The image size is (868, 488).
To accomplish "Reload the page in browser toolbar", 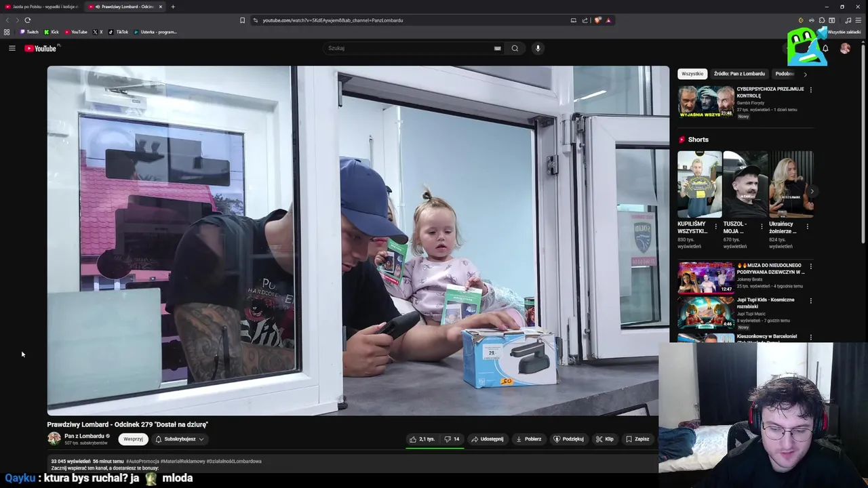I will 28,20.
